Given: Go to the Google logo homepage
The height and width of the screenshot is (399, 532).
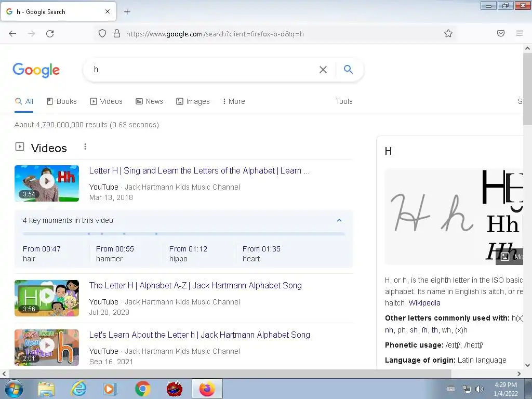Looking at the screenshot, I should click(x=36, y=70).
